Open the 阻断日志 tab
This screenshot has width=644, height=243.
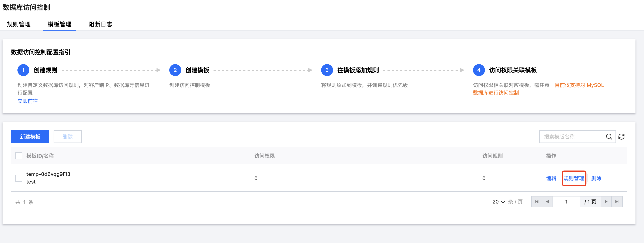pyautogui.click(x=100, y=24)
